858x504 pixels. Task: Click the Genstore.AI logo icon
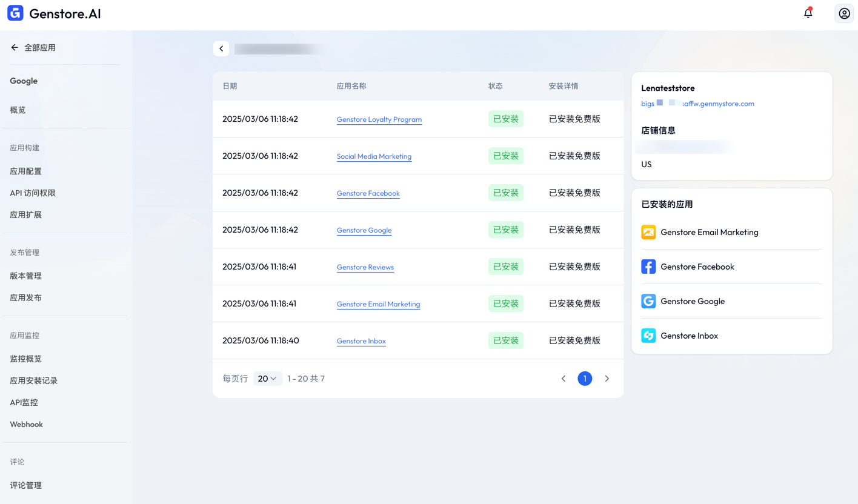(15, 13)
